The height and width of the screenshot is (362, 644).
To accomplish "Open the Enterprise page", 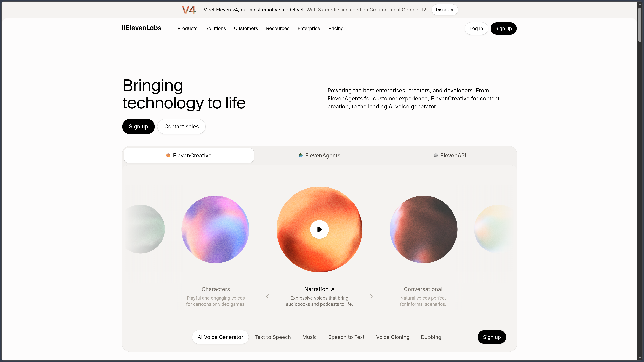I will (309, 28).
